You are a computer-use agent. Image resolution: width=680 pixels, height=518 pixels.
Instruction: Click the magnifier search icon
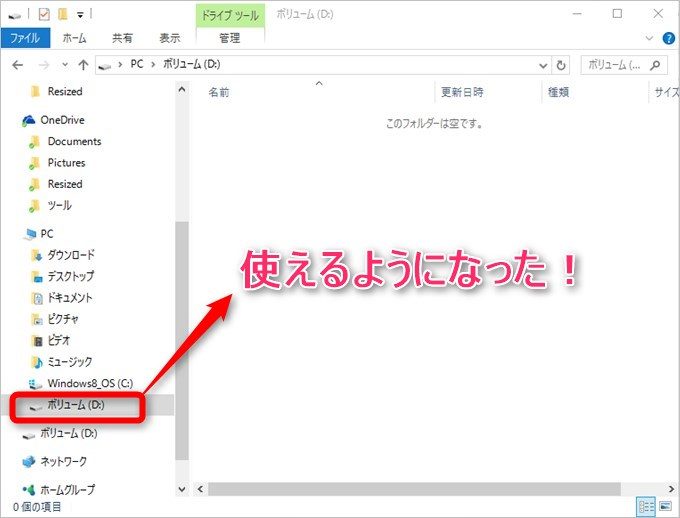[655, 65]
